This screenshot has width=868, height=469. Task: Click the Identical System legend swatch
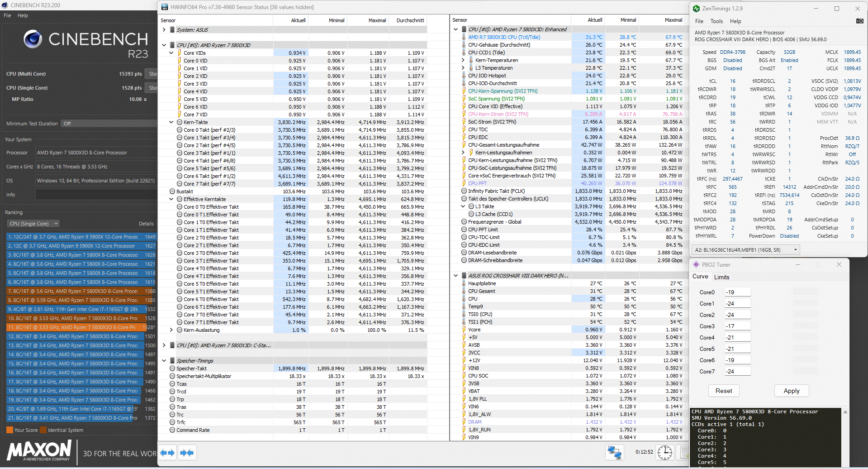43,430
